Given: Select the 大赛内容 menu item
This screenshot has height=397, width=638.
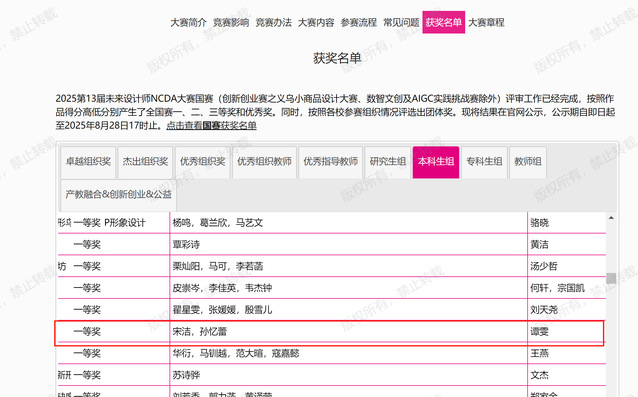Looking at the screenshot, I should click(316, 22).
